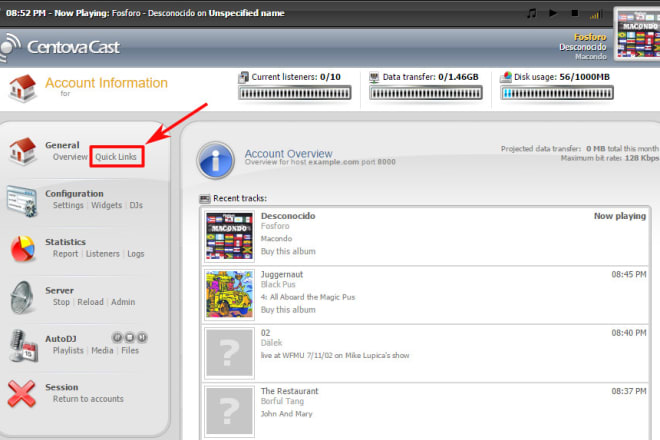Click the Current listeners icon
This screenshot has height=440, width=660.
click(x=243, y=77)
